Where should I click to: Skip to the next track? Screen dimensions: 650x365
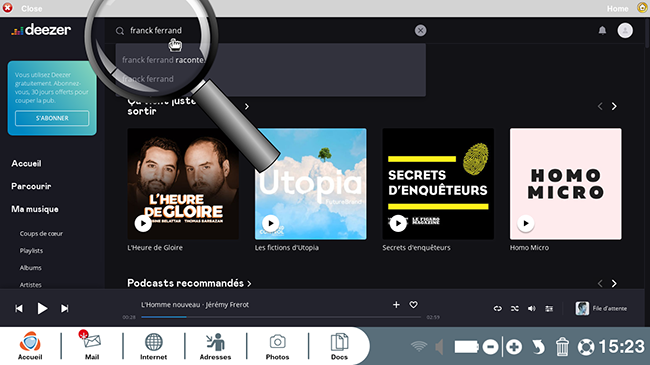(65, 309)
